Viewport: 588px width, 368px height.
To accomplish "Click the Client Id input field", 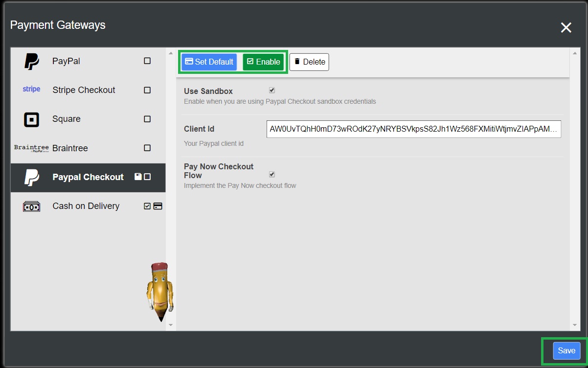I will tap(413, 129).
